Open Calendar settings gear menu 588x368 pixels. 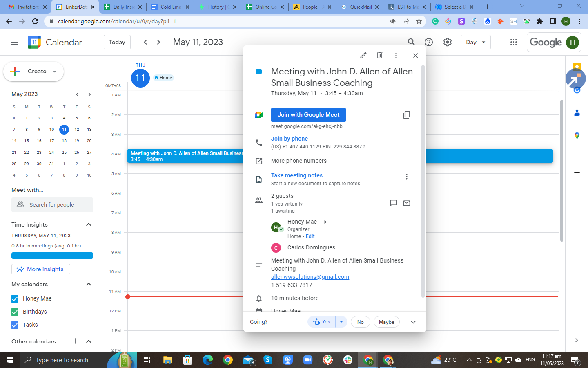[448, 42]
